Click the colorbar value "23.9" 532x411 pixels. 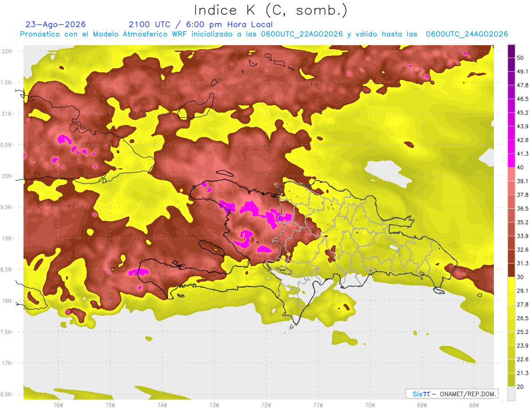523,346
